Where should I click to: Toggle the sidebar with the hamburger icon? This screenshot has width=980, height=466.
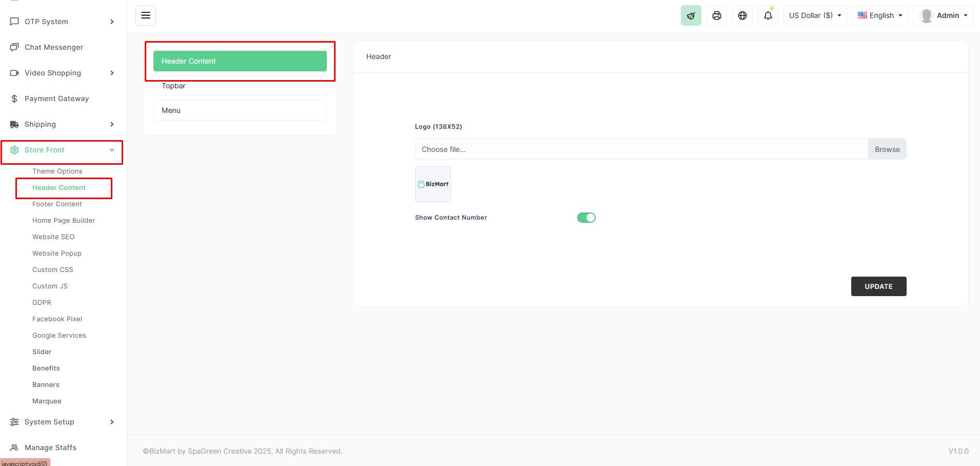click(146, 15)
